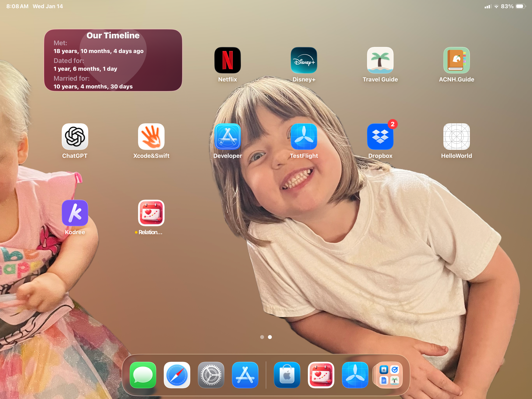
Task: Tap "1 year, 6 months, 1 day" text
Action: coord(85,69)
